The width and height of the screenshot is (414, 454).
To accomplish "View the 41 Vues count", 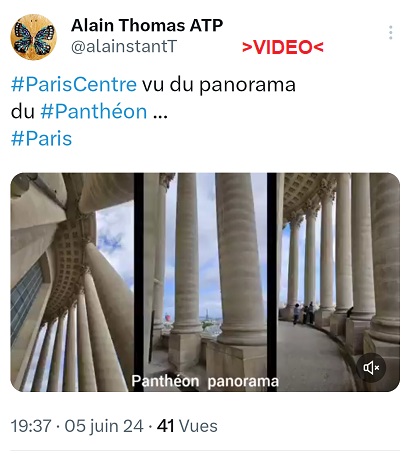I will coord(187,426).
